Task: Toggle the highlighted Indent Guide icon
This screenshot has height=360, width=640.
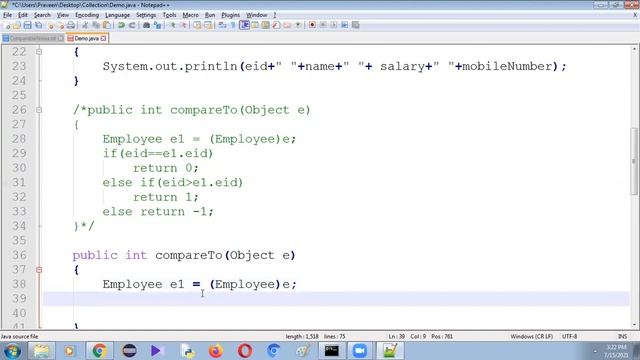Action: [x=244, y=25]
